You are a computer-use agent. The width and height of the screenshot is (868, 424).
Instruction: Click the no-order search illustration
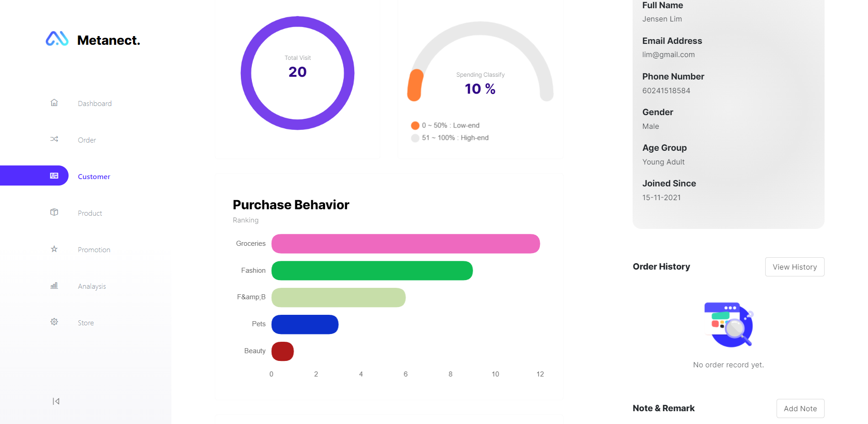tap(729, 324)
